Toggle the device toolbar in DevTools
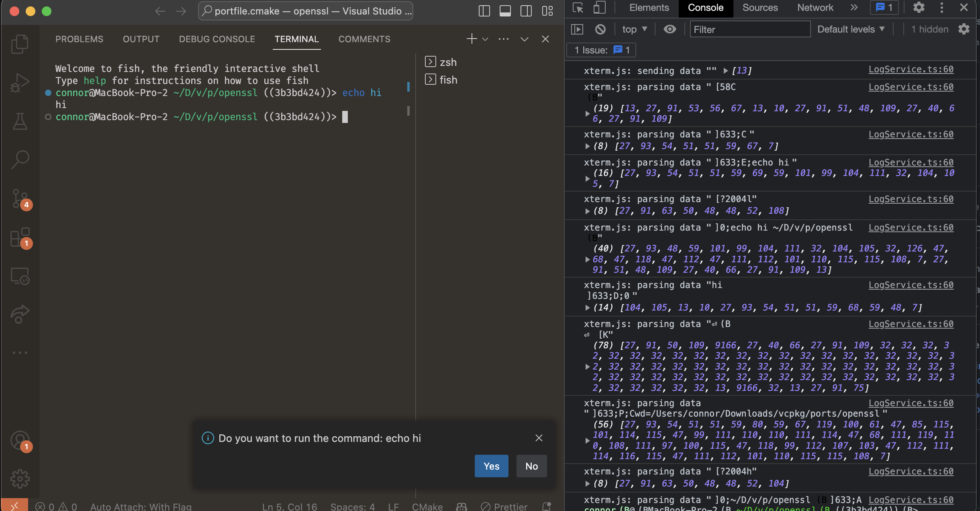980x511 pixels. tap(599, 7)
